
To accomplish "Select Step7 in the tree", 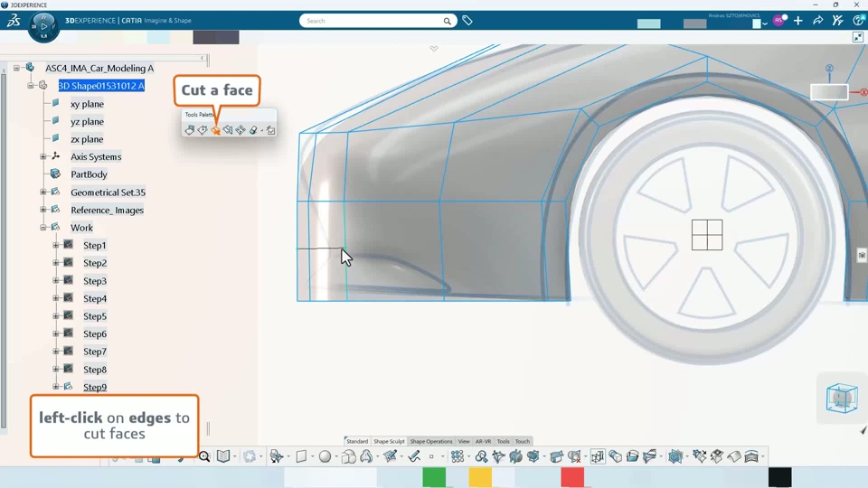I will 95,352.
